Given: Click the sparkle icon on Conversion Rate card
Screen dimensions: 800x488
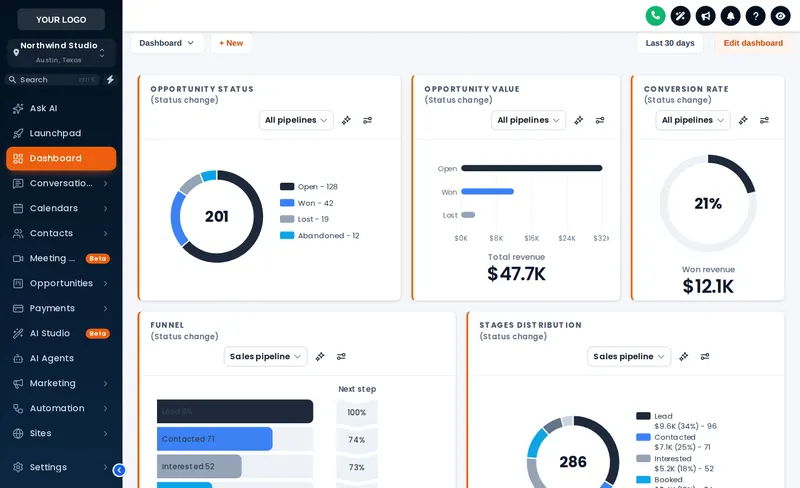Looking at the screenshot, I should click(743, 120).
